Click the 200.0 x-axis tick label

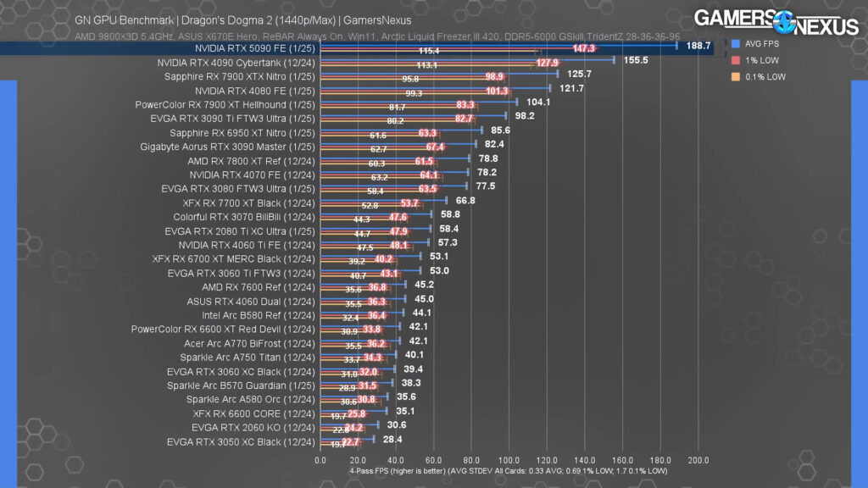coord(698,460)
